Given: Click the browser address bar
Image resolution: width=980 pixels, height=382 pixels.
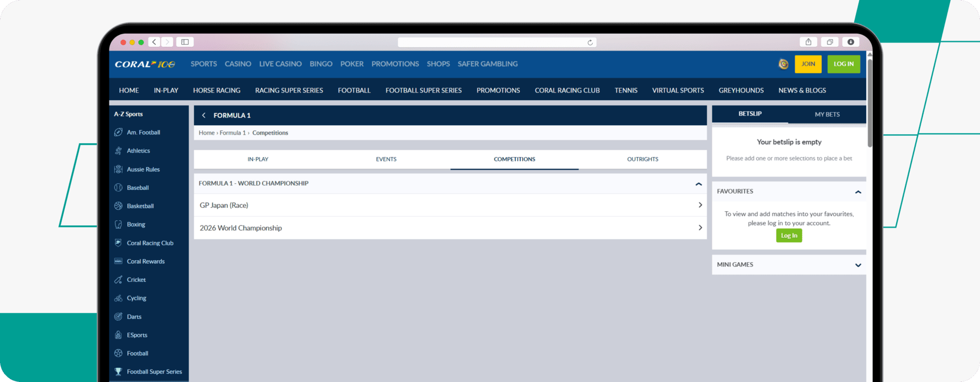Looking at the screenshot, I should pos(497,42).
